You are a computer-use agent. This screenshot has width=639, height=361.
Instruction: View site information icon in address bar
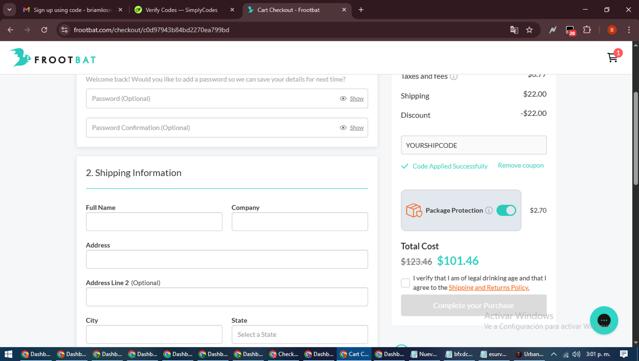pos(64,30)
